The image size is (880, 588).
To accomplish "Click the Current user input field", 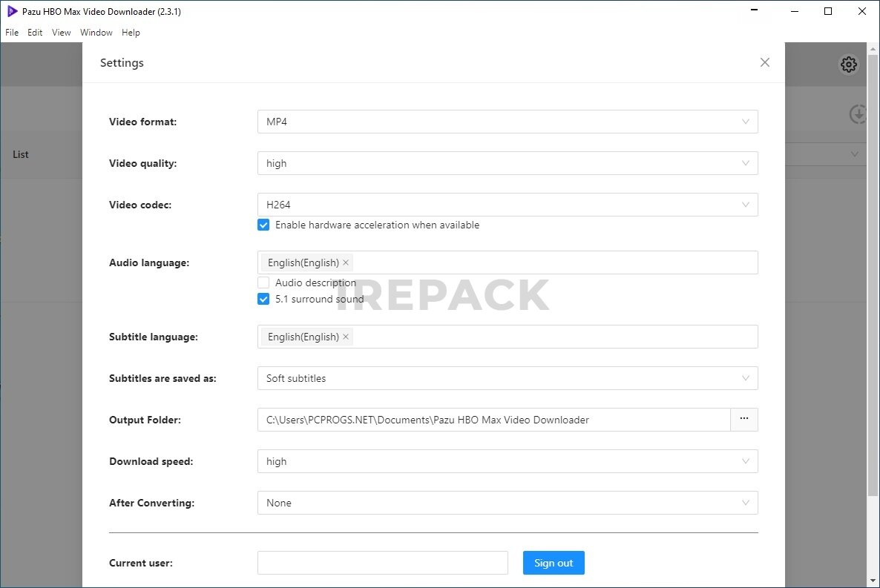I will point(382,563).
